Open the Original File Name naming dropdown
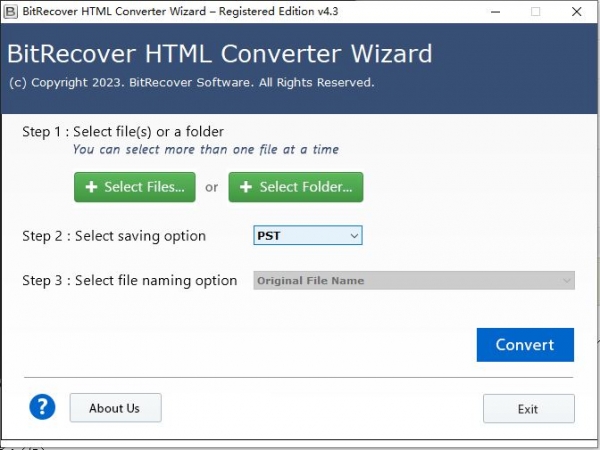The height and width of the screenshot is (450, 600). pyautogui.click(x=414, y=280)
